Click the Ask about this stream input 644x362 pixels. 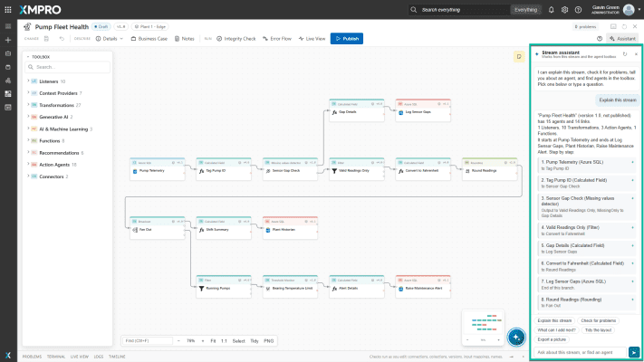click(580, 352)
